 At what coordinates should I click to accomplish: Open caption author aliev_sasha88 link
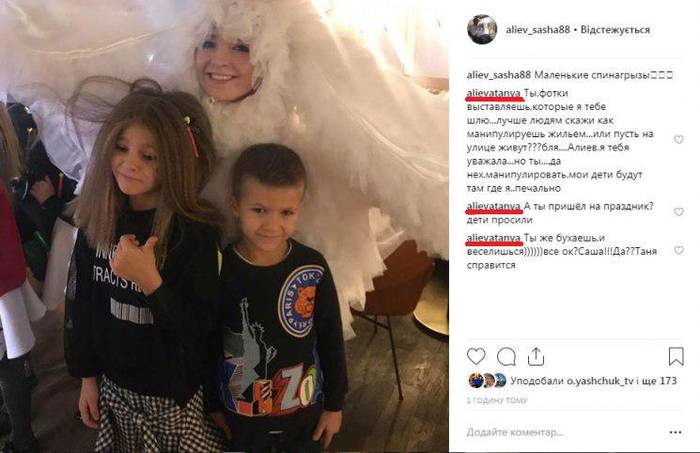tap(499, 75)
